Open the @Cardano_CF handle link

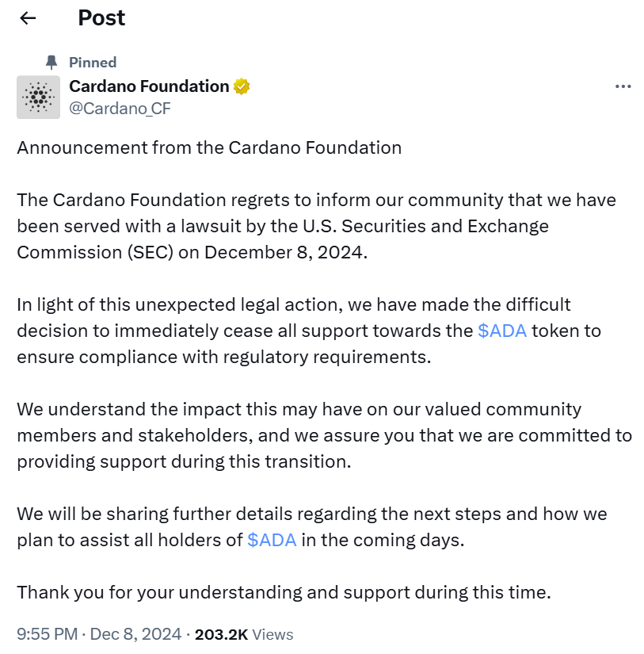[x=120, y=109]
